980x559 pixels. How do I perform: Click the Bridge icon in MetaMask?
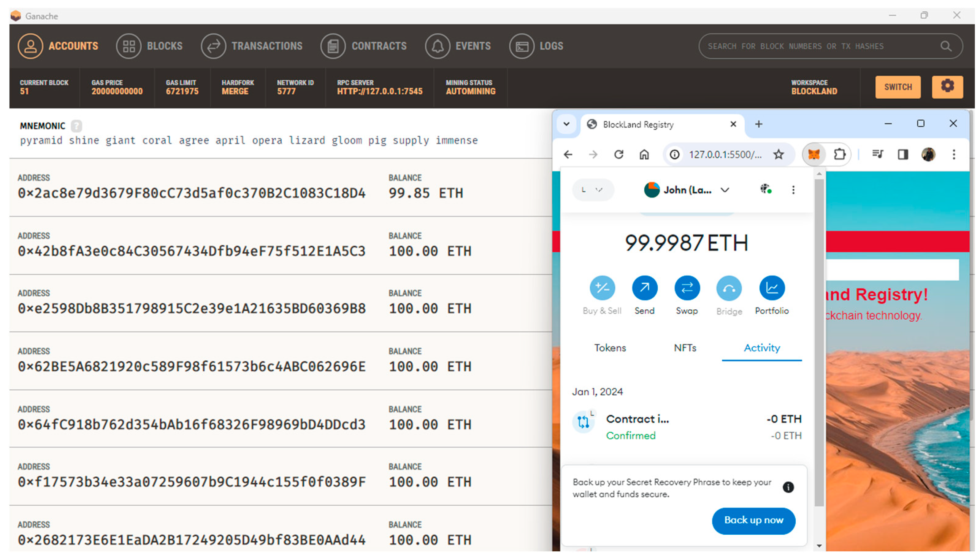[729, 288]
